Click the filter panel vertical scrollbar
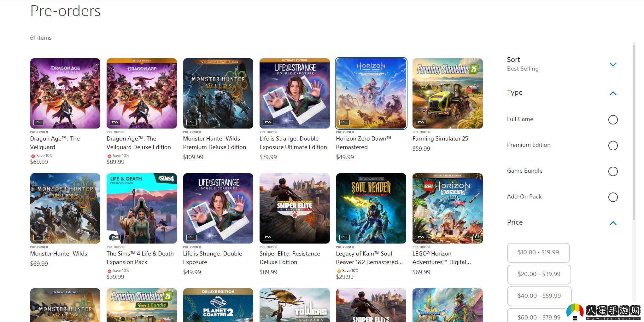Image resolution: width=644 pixels, height=322 pixels. (634, 132)
